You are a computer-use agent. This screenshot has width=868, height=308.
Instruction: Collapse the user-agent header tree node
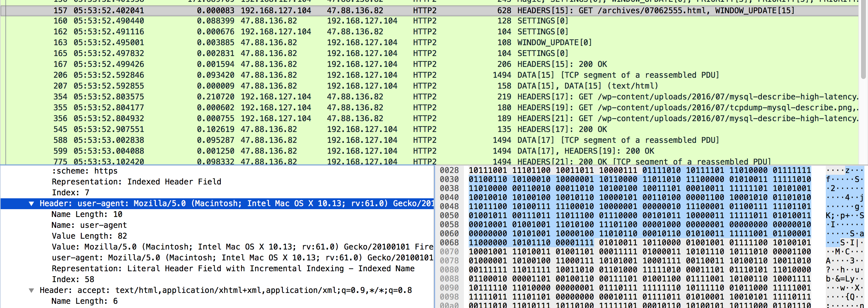click(x=31, y=204)
